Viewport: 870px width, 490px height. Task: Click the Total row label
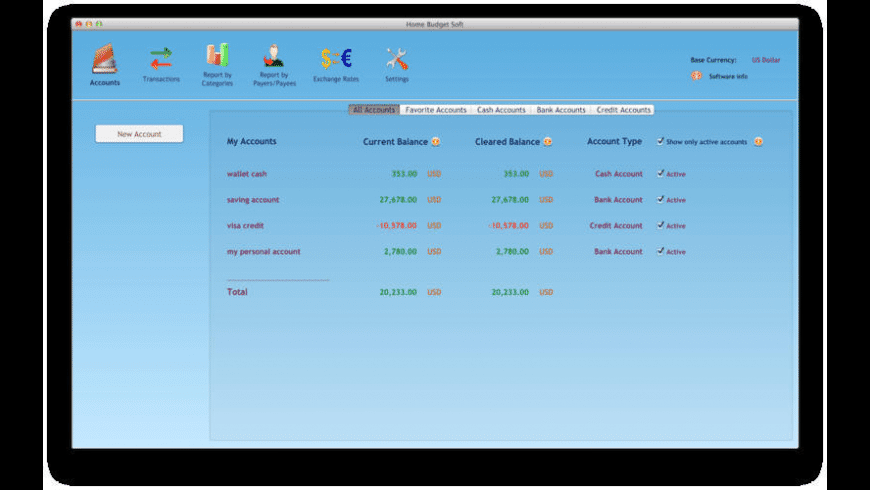tap(237, 292)
